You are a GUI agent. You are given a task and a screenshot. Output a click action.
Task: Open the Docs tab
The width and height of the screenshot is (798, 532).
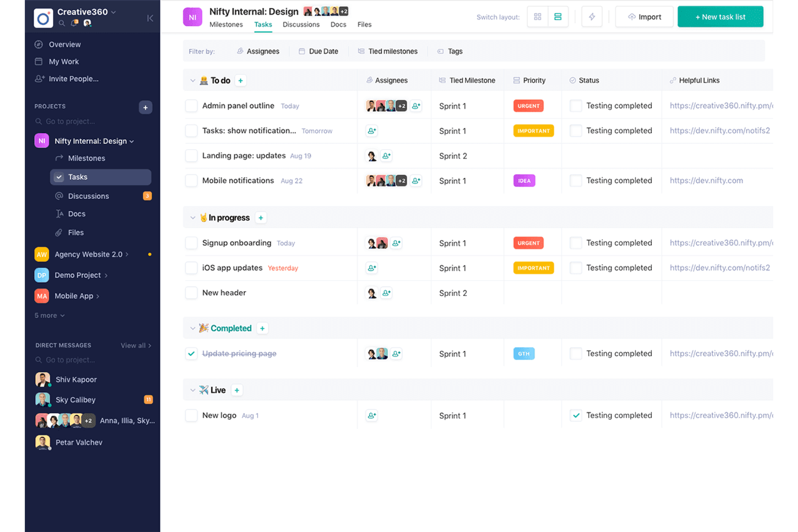[339, 24]
